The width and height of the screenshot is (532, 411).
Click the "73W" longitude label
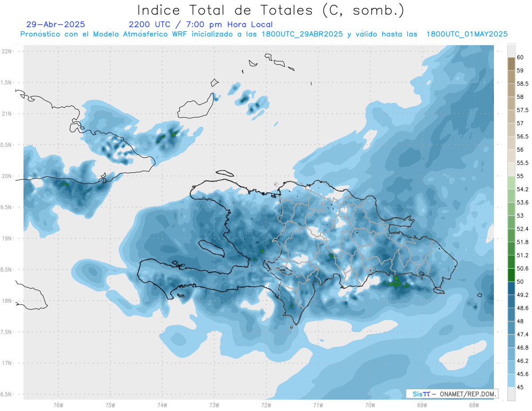pyautogui.click(x=214, y=405)
